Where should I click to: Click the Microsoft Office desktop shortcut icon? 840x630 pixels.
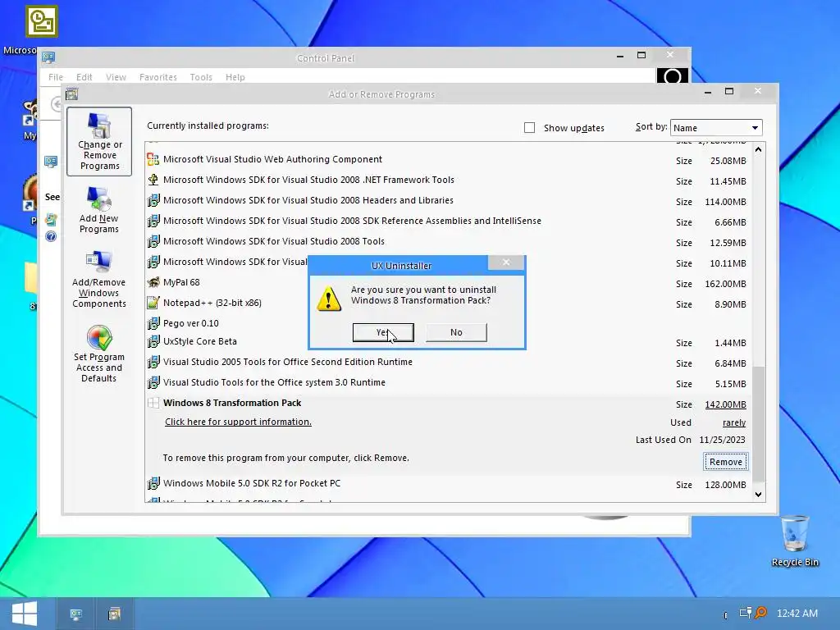(x=42, y=21)
